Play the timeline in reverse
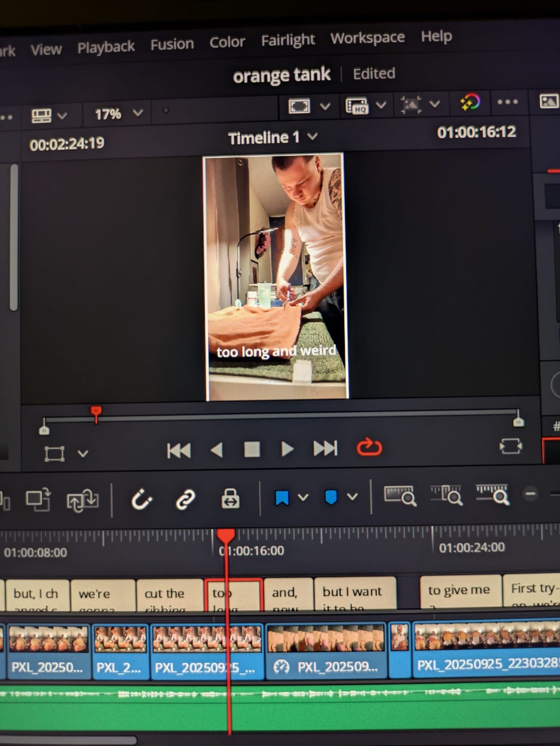560x746 pixels. [217, 450]
